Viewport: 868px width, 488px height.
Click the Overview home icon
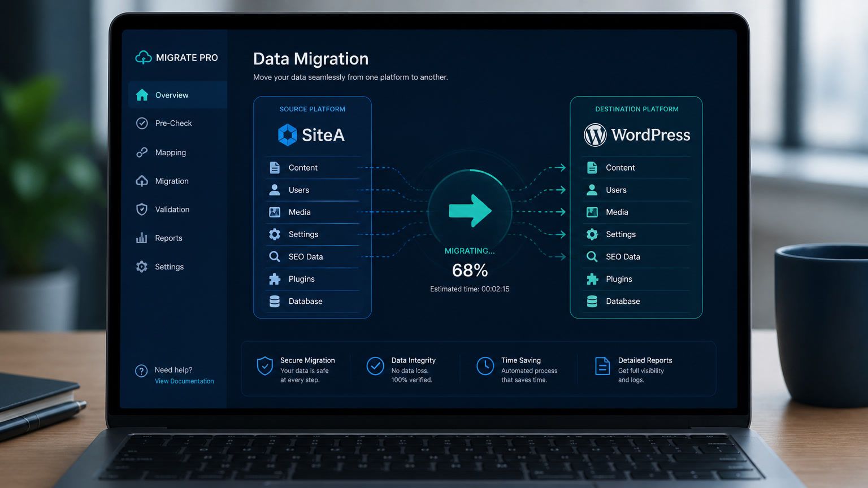tap(142, 95)
